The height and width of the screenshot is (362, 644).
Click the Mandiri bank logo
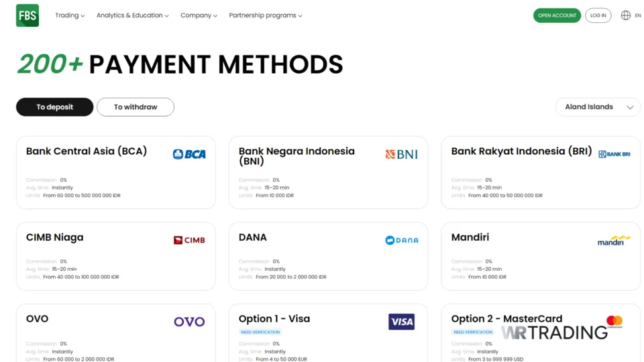click(614, 240)
